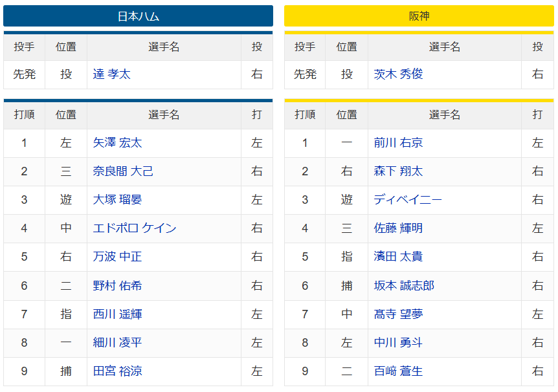The width and height of the screenshot is (558, 392).
Task: Open Hanshin starter 茨木 秀俊's page
Action: [x=399, y=74]
